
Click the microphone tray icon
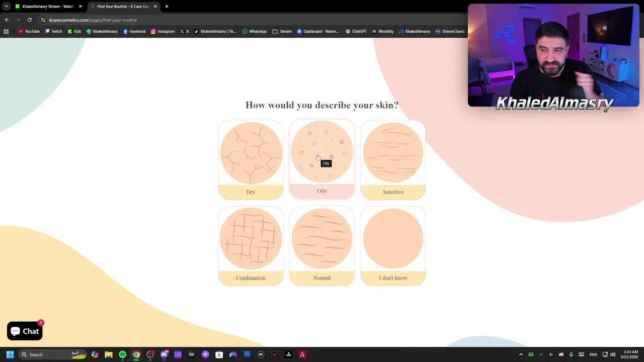click(571, 354)
